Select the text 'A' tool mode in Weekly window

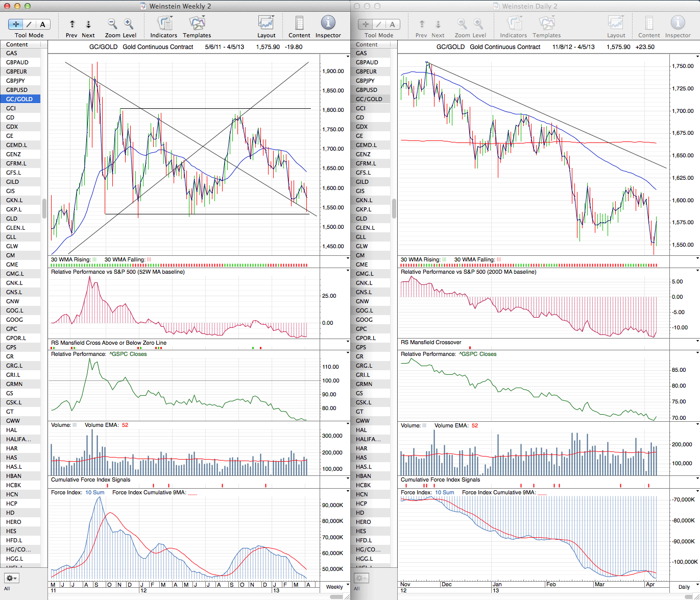pos(42,25)
